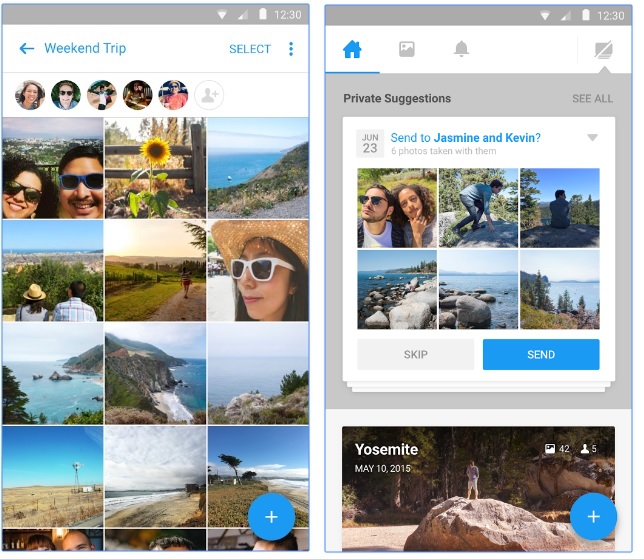
Task: Tap SEE ALL private suggestions
Action: tap(592, 99)
